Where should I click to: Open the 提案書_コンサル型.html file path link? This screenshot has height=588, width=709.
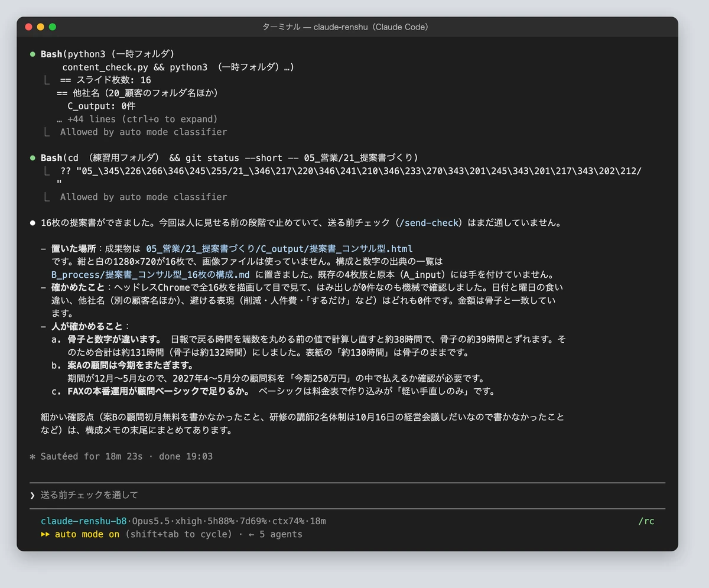(279, 249)
